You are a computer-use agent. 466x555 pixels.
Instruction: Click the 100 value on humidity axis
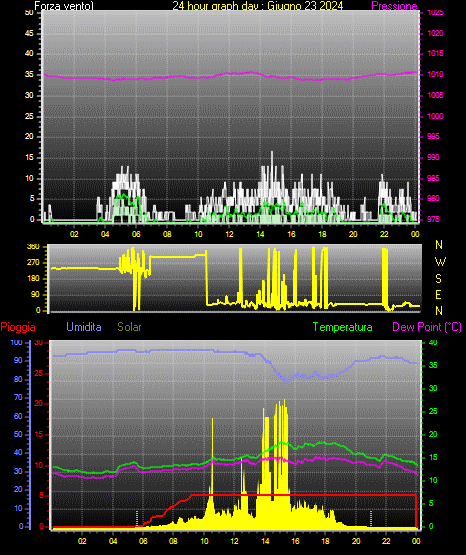[x=16, y=342]
